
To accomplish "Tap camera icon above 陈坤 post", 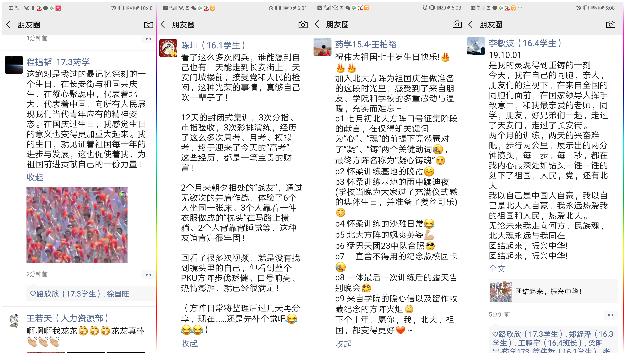I will point(303,25).
